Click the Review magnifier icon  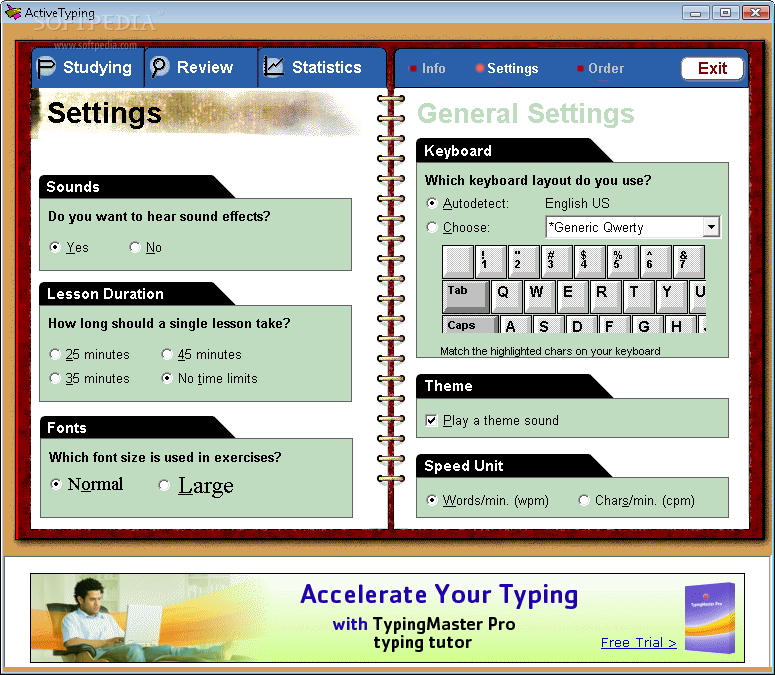(x=160, y=67)
